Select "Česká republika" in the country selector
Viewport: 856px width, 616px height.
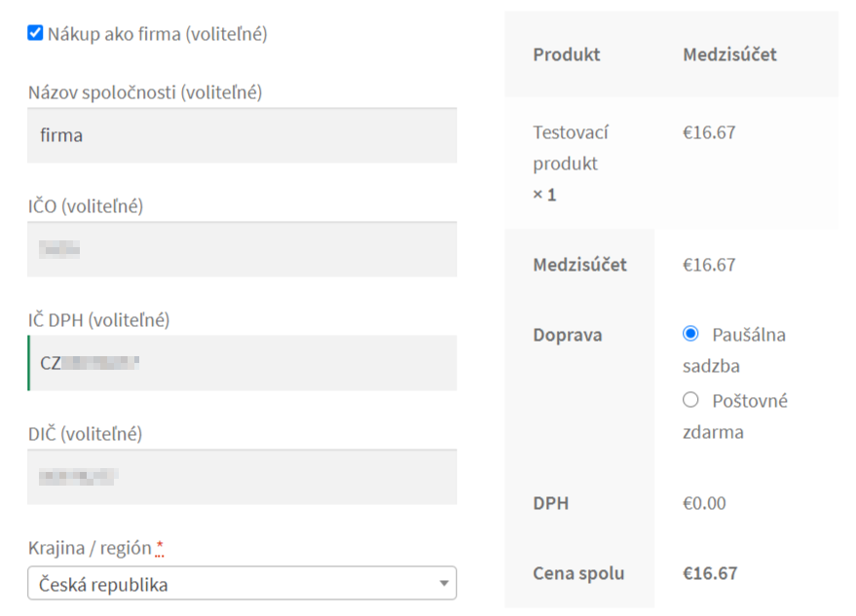(241, 583)
